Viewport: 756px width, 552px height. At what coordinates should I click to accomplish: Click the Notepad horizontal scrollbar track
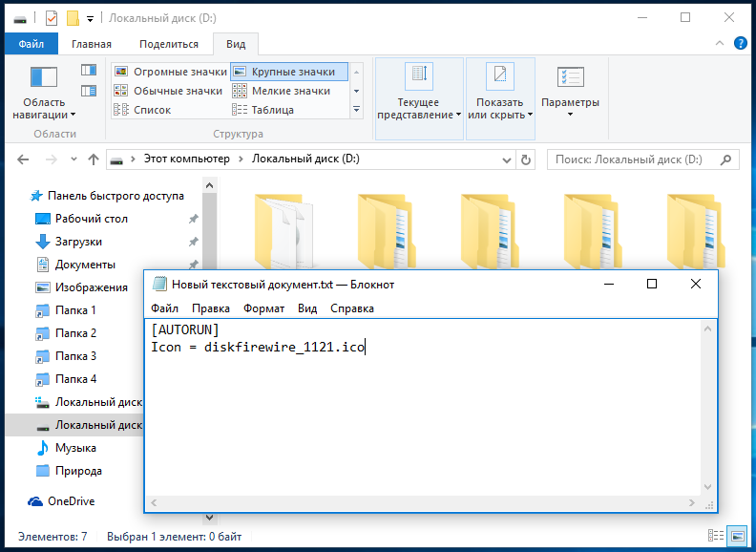point(425,502)
